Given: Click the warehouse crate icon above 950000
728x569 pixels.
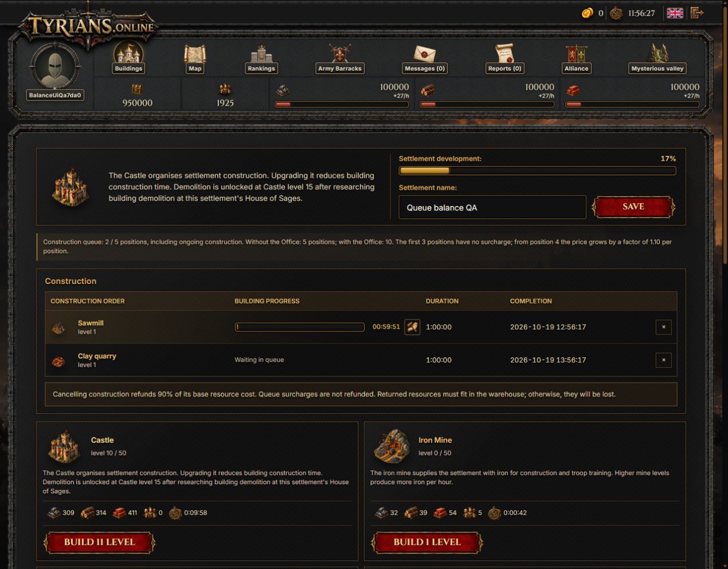Looking at the screenshot, I should [137, 89].
